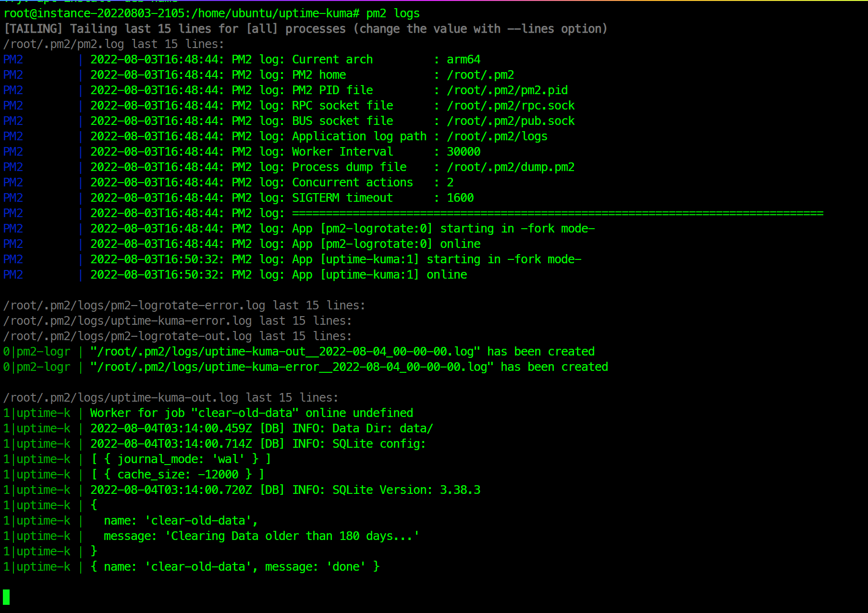The width and height of the screenshot is (868, 613).
Task: Click the '[TAILING]' label at line start
Action: pos(33,29)
